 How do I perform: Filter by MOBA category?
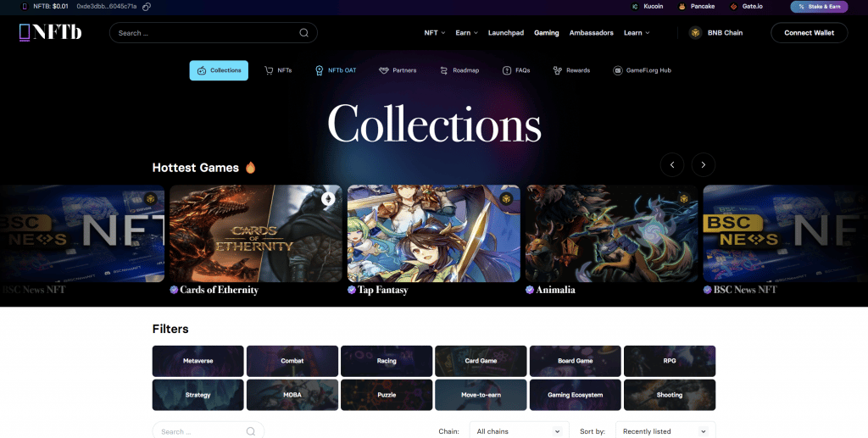click(x=292, y=395)
